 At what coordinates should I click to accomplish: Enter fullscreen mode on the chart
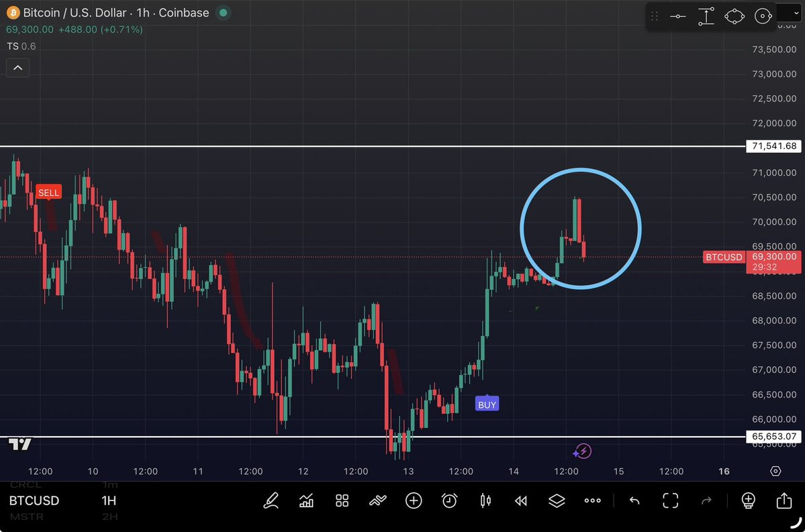671,500
